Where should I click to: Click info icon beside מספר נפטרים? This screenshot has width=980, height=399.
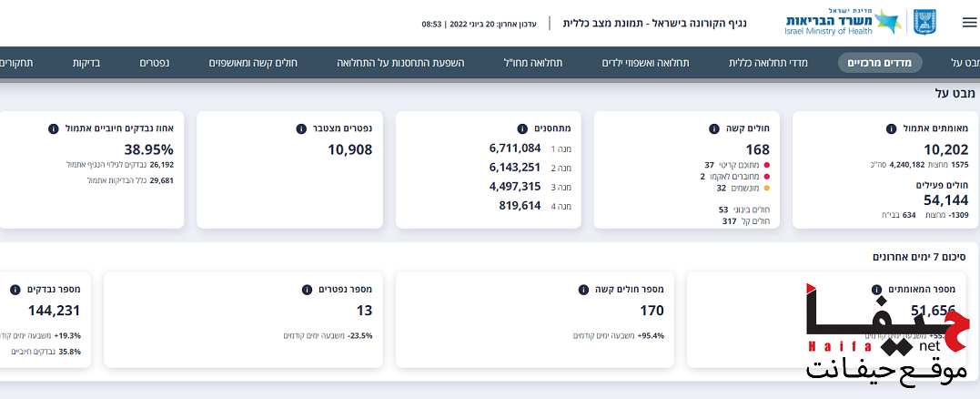coord(307,290)
